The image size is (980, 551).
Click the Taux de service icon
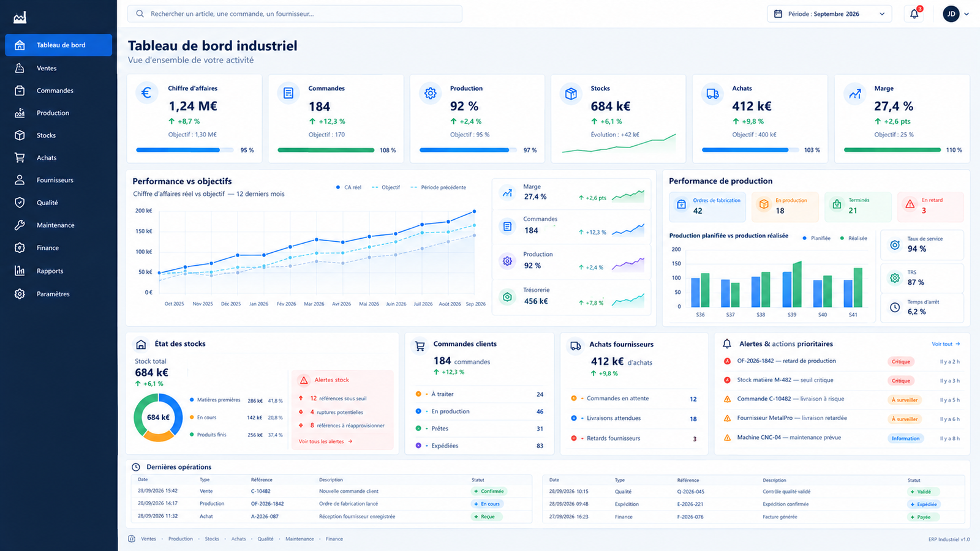click(x=895, y=245)
